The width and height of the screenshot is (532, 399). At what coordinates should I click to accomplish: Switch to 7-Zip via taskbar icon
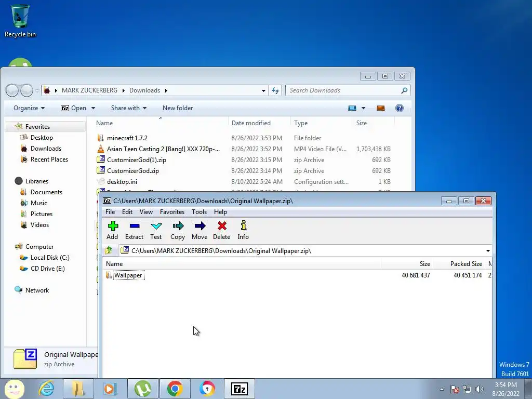point(239,389)
